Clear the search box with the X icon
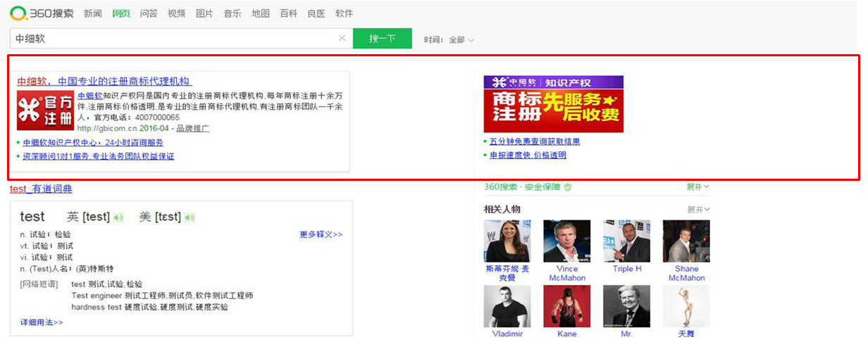 tap(342, 39)
